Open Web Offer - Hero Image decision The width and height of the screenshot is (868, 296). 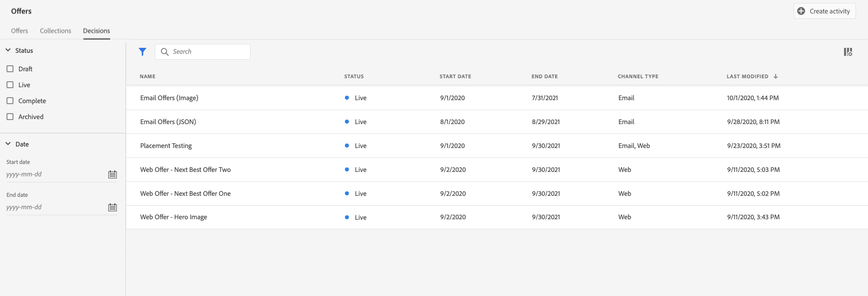point(174,217)
